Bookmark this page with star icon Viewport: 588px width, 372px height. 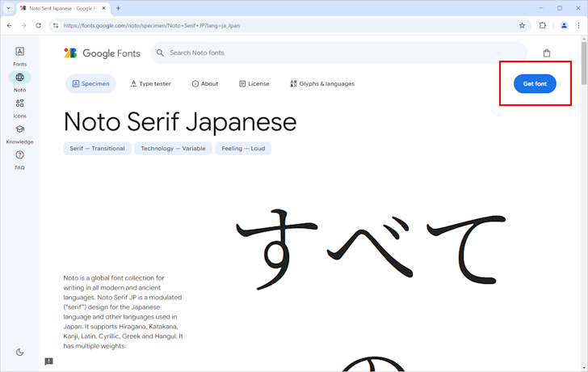[522, 26]
